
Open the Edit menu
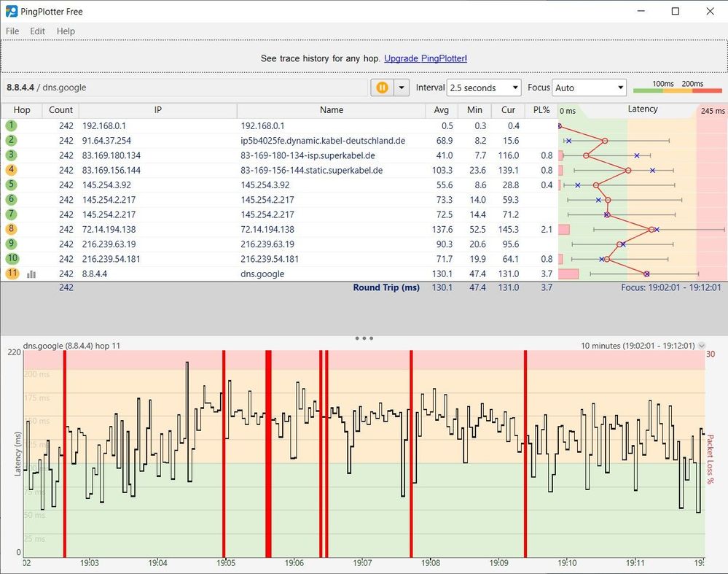37,31
